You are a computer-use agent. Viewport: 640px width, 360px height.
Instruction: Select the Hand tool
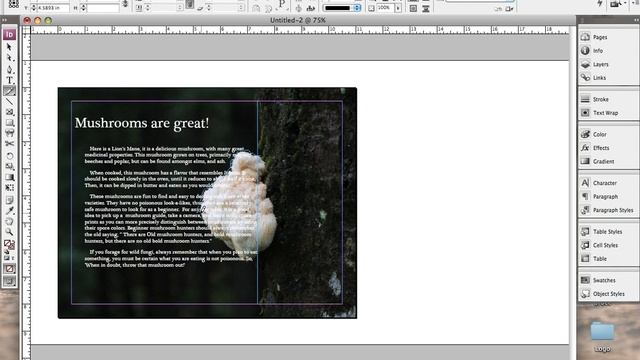pos(9,221)
